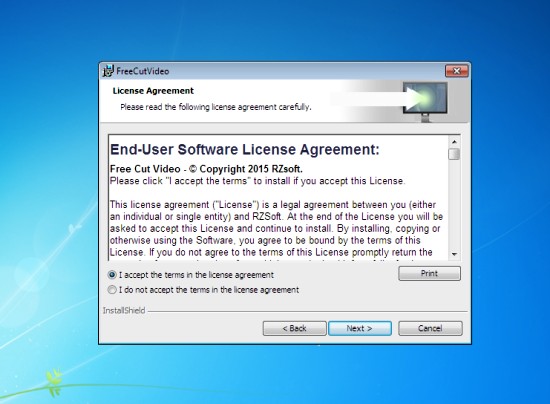Click the "End-User Software License Agreement:" heading
This screenshot has height=404, width=550.
[245, 149]
